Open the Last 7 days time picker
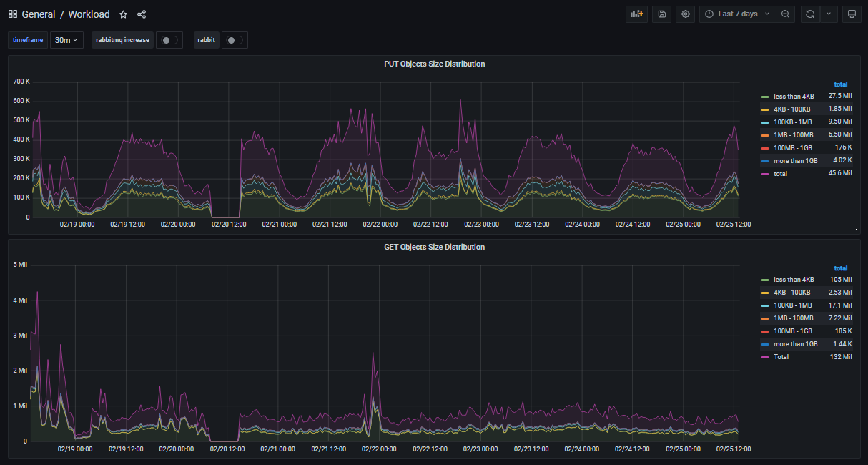868x465 pixels. click(737, 14)
